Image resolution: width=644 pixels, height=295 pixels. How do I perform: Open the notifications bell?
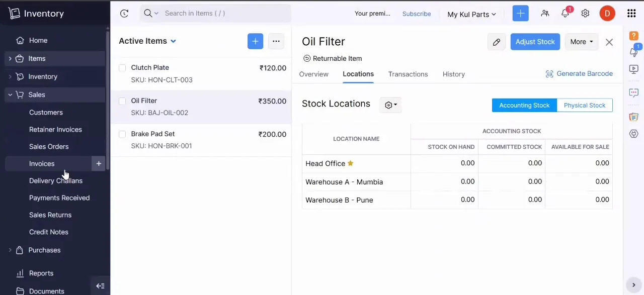(x=565, y=14)
